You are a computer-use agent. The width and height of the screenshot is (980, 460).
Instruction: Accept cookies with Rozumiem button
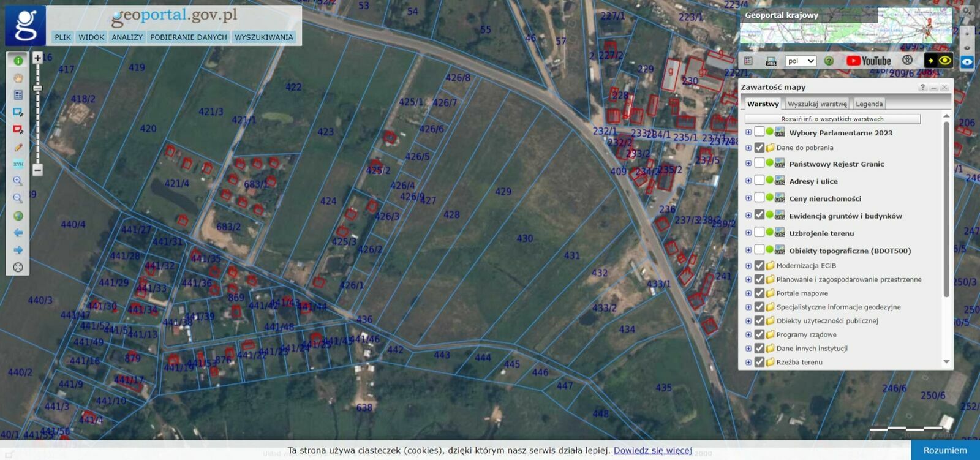944,450
